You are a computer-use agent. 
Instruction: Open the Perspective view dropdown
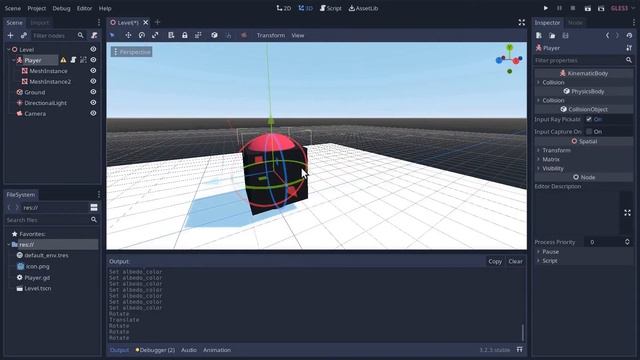[131, 52]
